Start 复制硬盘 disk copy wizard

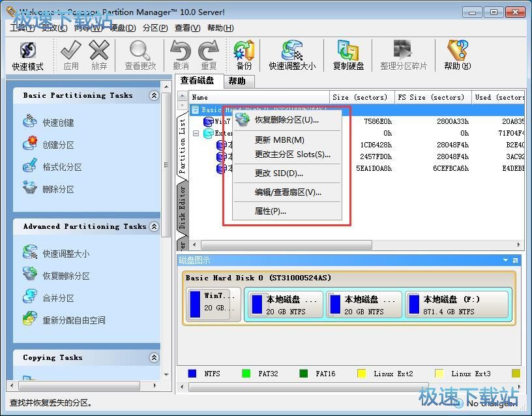pyautogui.click(x=348, y=56)
